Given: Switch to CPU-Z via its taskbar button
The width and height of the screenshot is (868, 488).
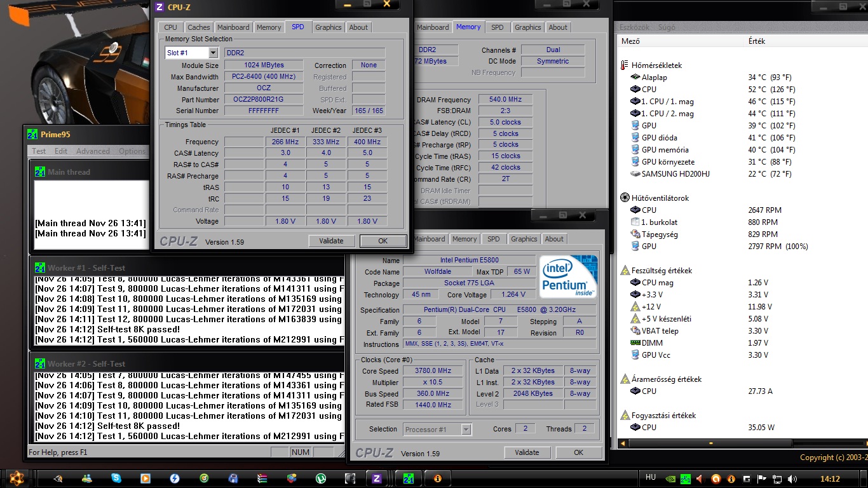Looking at the screenshot, I should pyautogui.click(x=377, y=478).
